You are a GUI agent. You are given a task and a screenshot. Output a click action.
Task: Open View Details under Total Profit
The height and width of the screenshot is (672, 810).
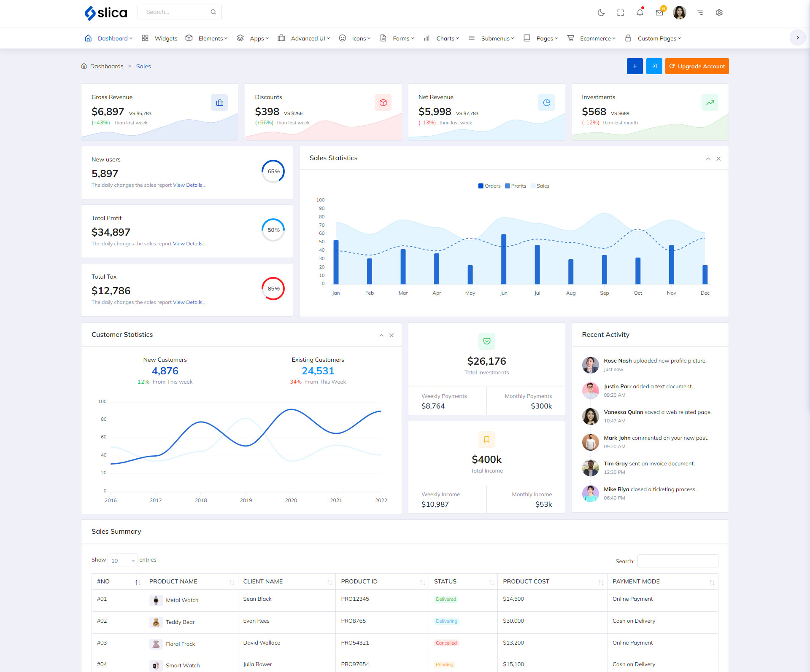pos(188,244)
